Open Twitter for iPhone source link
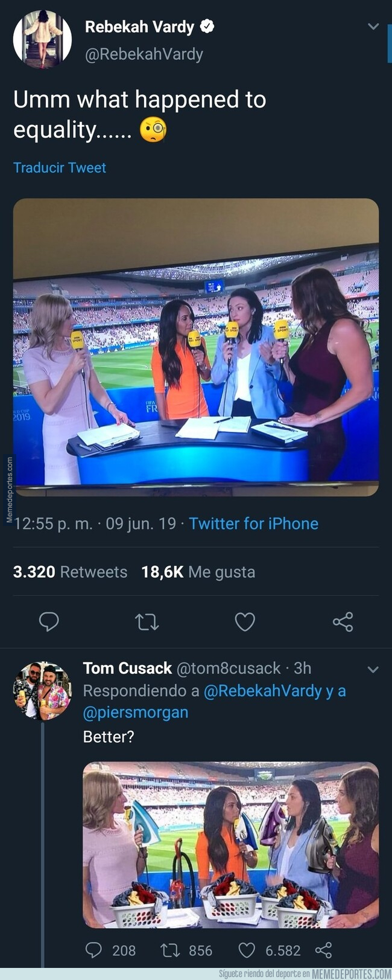This screenshot has height=980, width=392. [x=253, y=524]
